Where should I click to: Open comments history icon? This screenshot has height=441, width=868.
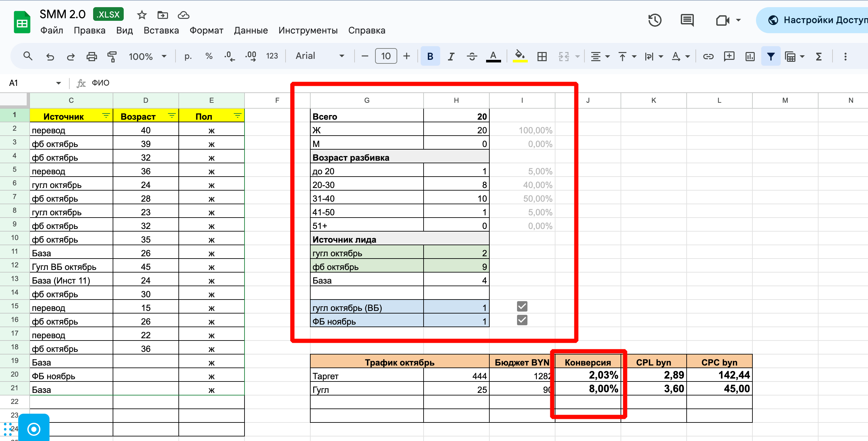coord(687,20)
